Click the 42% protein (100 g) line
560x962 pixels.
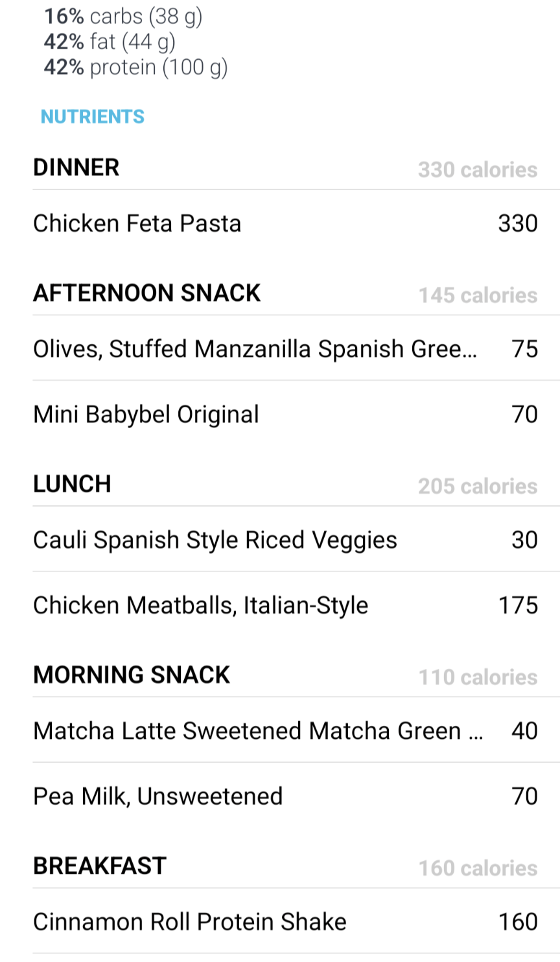coord(135,67)
